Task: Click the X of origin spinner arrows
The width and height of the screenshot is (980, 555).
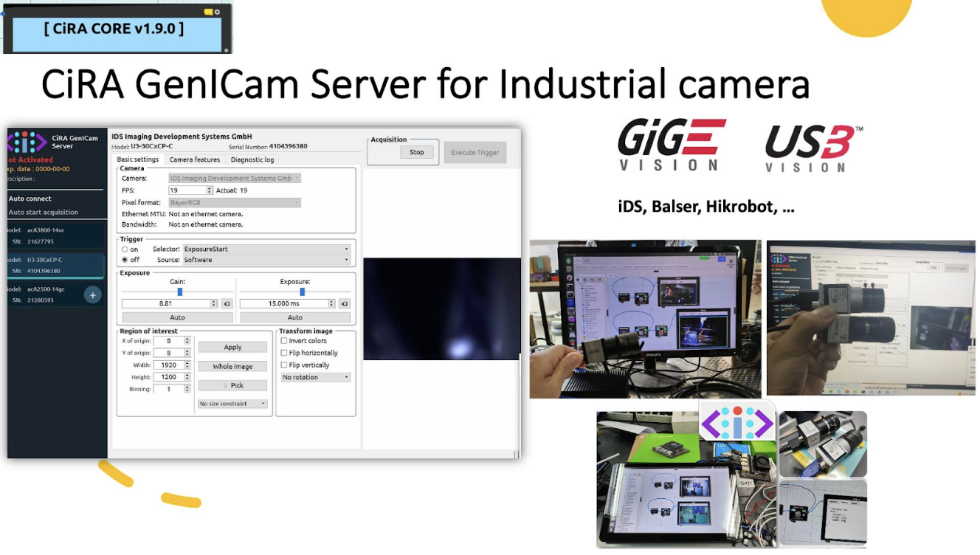Action: pos(187,341)
